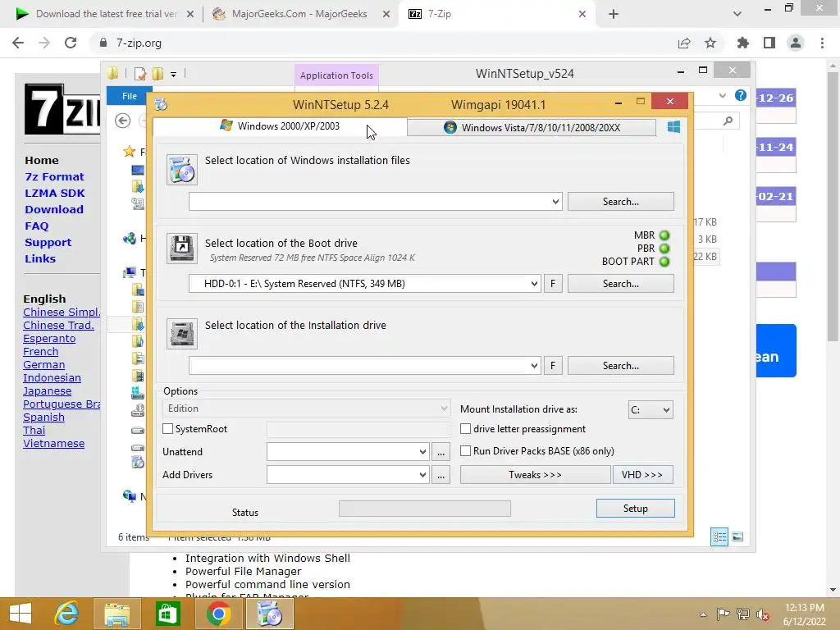Screen dimensions: 840x630
Task: Browse for Unattend file with ellipsis button
Action: click(x=441, y=452)
